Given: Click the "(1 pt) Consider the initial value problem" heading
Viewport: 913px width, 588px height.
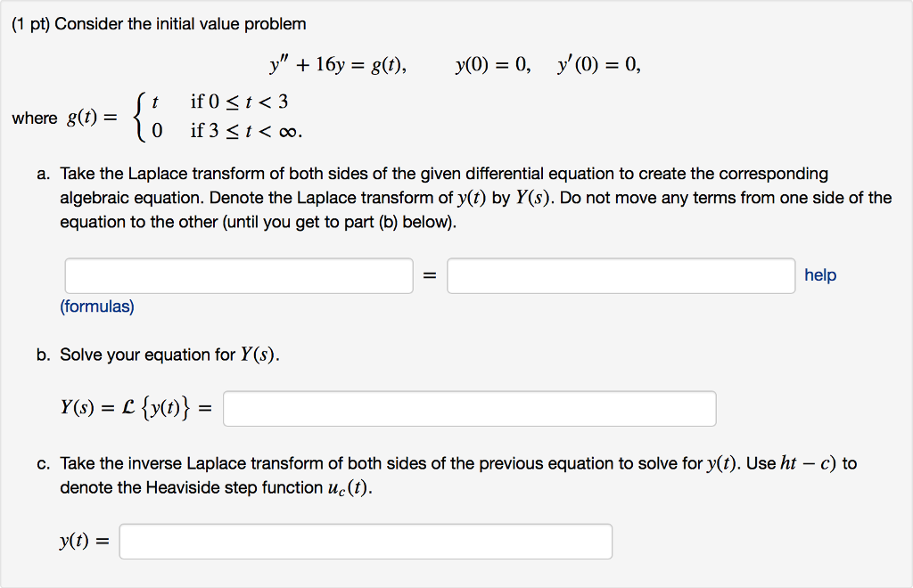Looking at the screenshot, I should pos(159,24).
